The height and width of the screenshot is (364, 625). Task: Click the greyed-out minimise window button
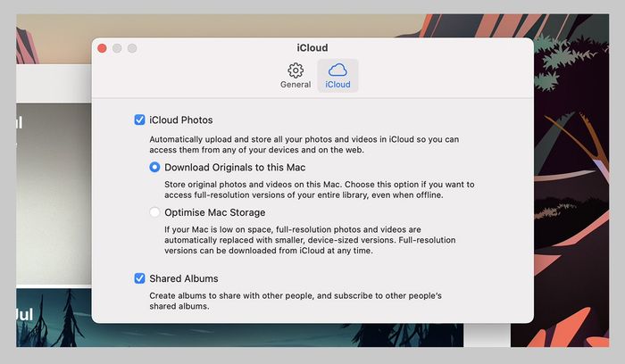pos(117,47)
